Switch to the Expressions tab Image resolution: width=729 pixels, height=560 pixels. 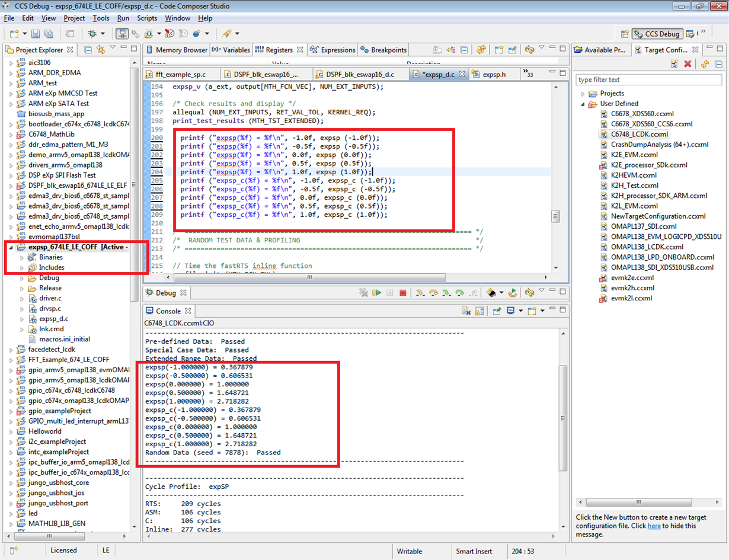coord(332,50)
